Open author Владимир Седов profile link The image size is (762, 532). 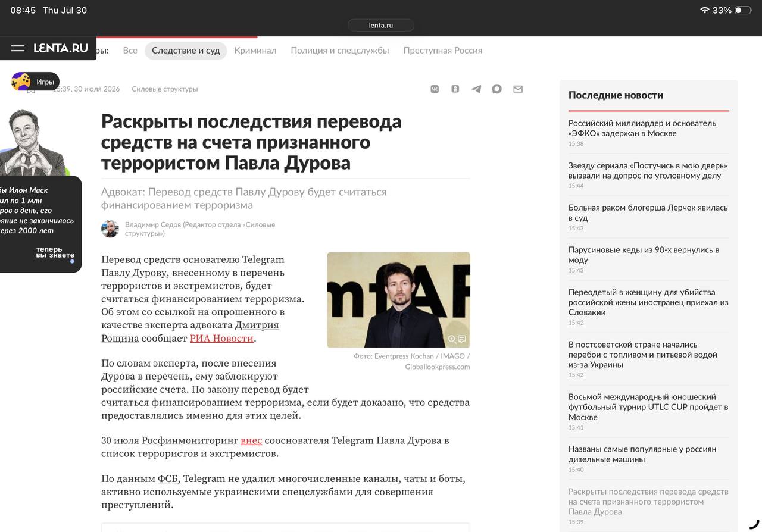(x=200, y=229)
